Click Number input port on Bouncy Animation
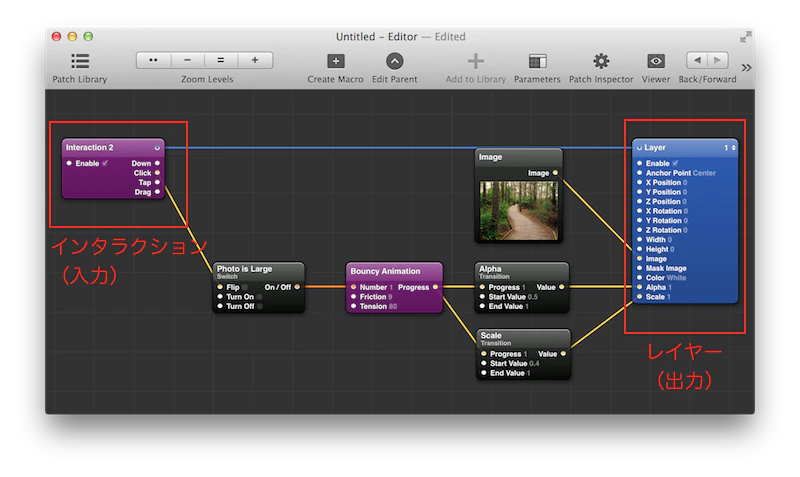Screen dimensions: 800x477 (353, 287)
